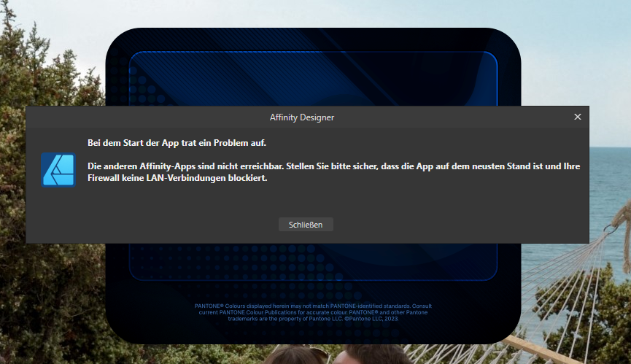
Task: Click the heading 'Bei dem Start der App trat ein Problem auf.'
Action: click(177, 143)
